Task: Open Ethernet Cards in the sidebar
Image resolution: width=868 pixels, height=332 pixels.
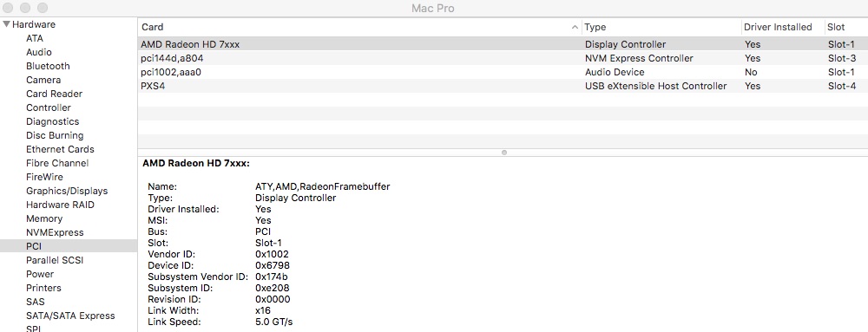Action: click(61, 149)
